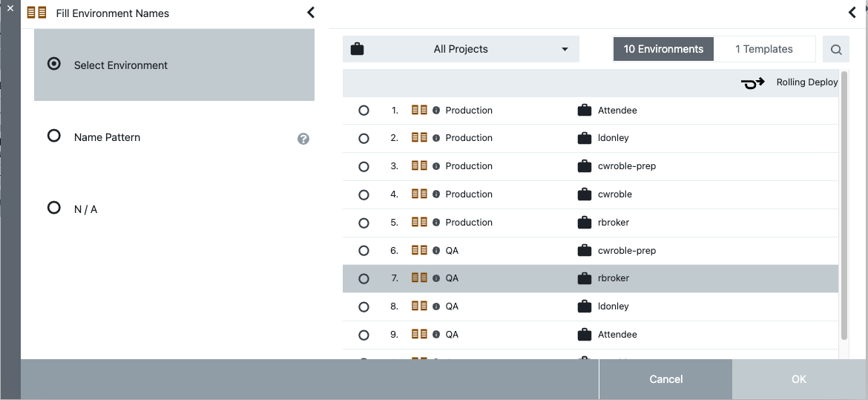
Task: Click info icon on row 3 Production
Action: pos(436,166)
